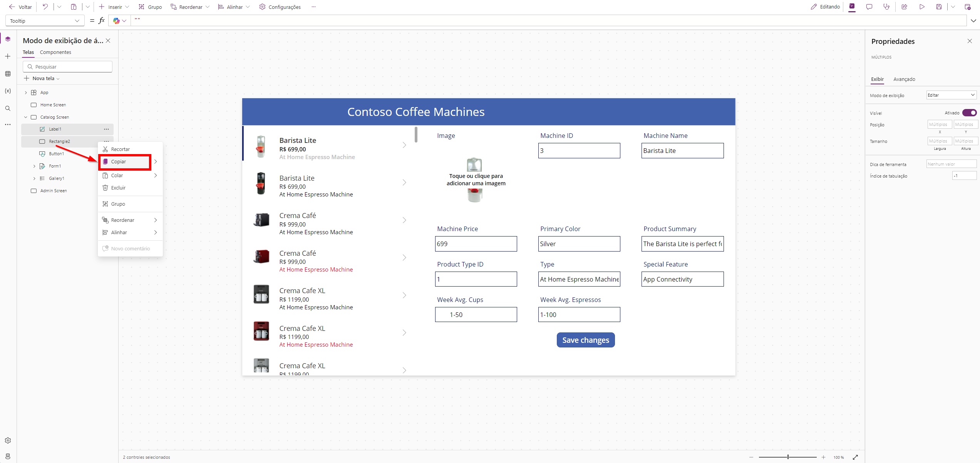Publish the app icon

[967, 7]
